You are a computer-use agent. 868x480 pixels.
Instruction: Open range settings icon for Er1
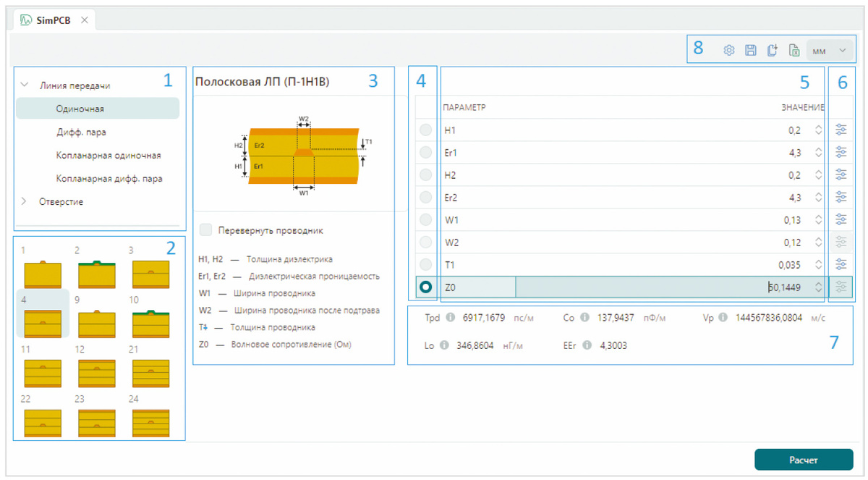841,152
